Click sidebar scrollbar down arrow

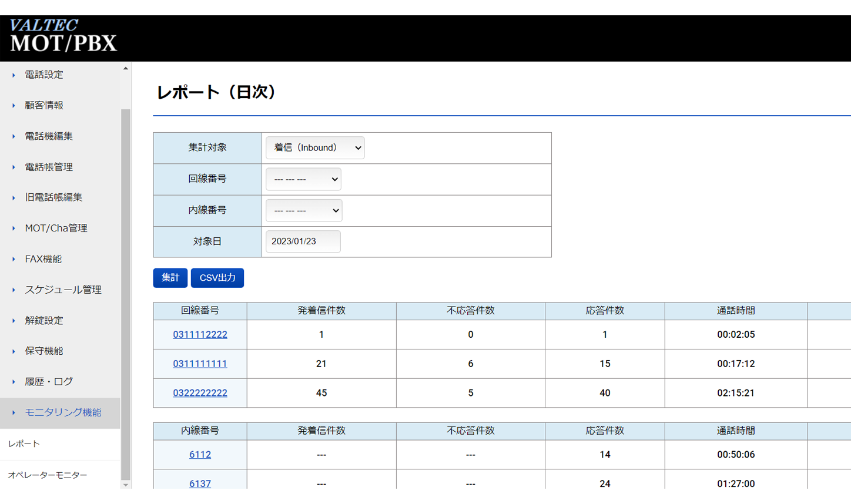point(126,485)
